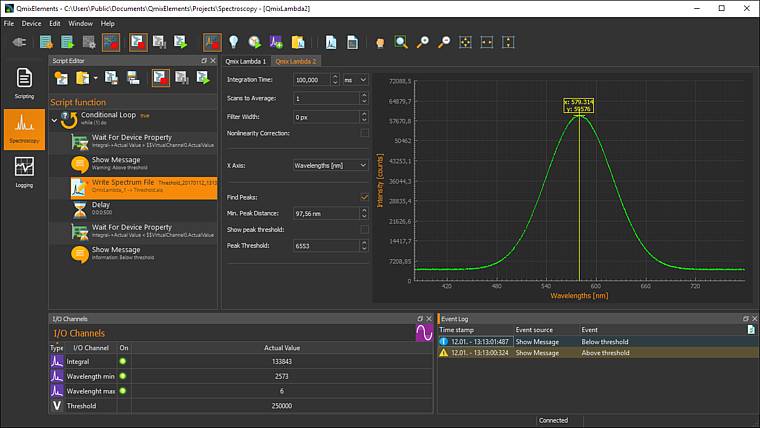Switch to the Qmix Lambda 2 tab
Viewport: 760px width, 428px height.
(296, 61)
